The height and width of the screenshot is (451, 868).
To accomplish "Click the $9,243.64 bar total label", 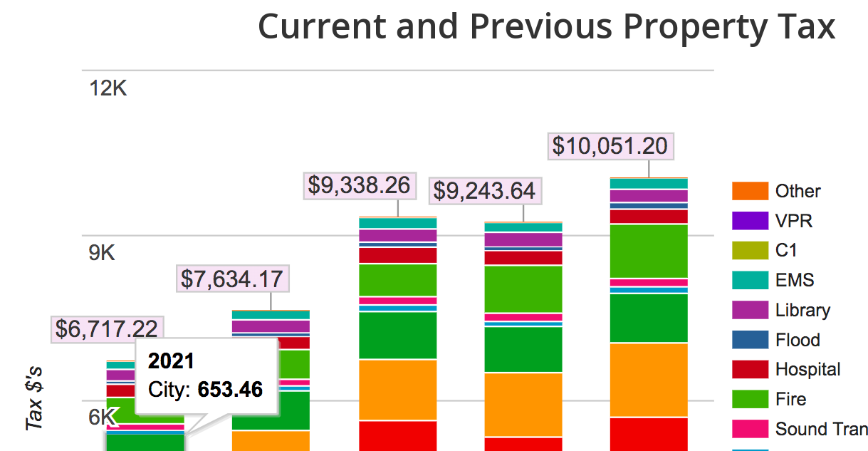I will (484, 191).
